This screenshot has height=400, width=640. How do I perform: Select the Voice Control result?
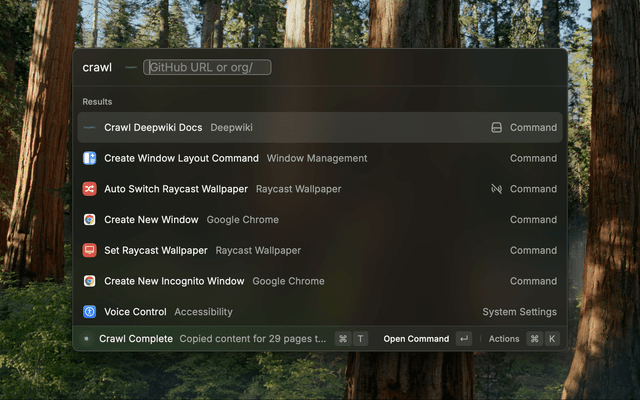(x=320, y=311)
